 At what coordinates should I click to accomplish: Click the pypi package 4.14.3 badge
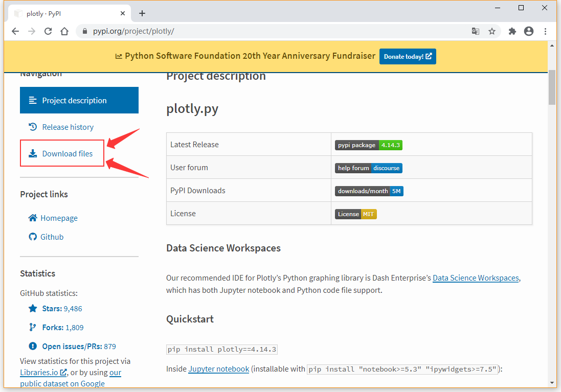pyautogui.click(x=369, y=145)
